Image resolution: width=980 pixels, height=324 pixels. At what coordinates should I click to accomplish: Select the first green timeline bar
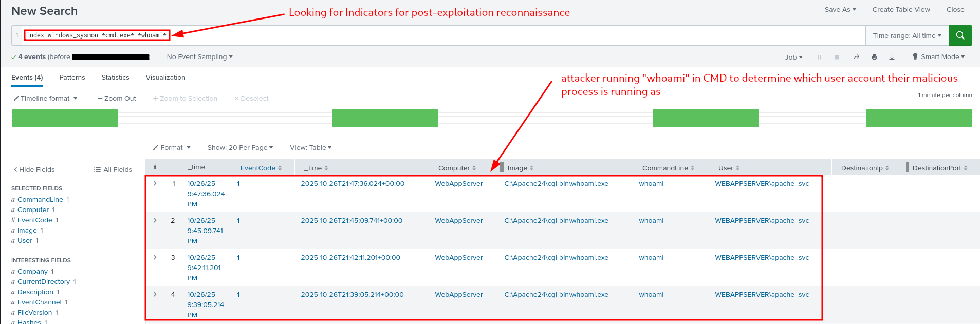point(65,118)
